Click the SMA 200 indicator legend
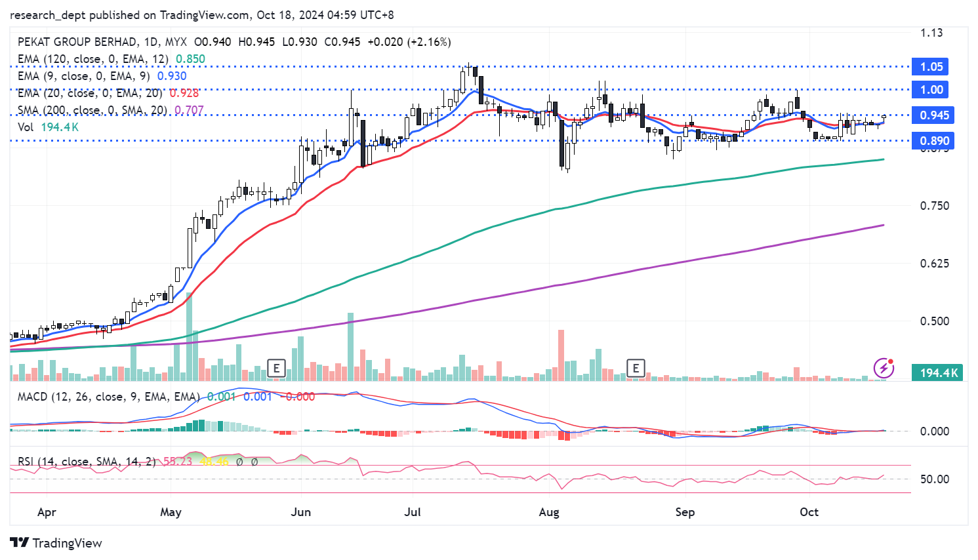The height and width of the screenshot is (560, 978). 92,110
